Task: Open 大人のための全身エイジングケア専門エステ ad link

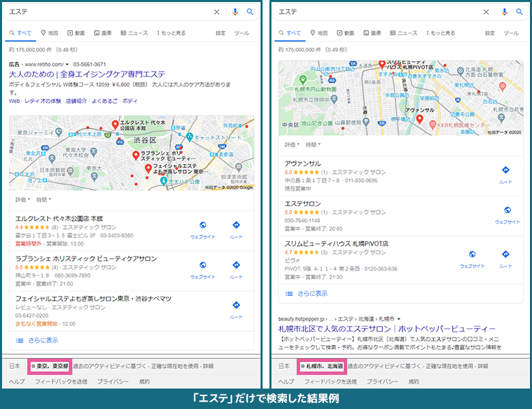Action: pos(87,74)
